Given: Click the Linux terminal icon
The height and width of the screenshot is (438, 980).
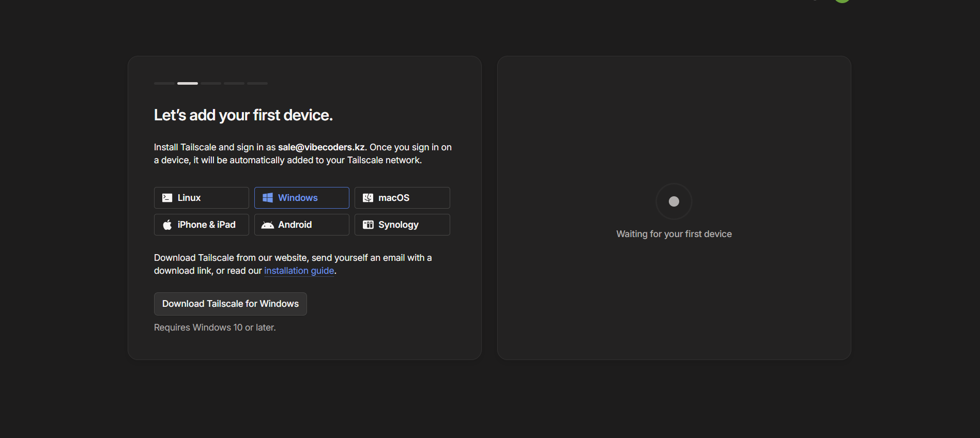Looking at the screenshot, I should tap(167, 198).
